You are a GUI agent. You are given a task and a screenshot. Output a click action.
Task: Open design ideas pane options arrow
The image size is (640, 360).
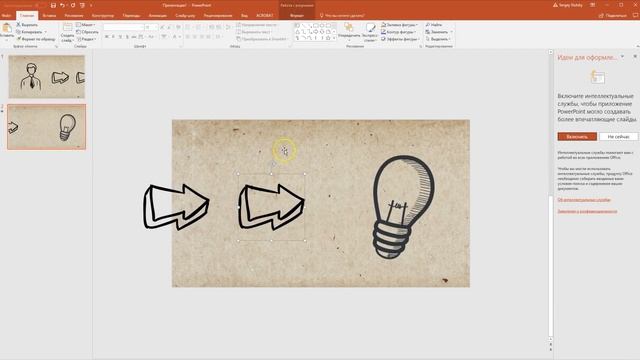pos(622,57)
